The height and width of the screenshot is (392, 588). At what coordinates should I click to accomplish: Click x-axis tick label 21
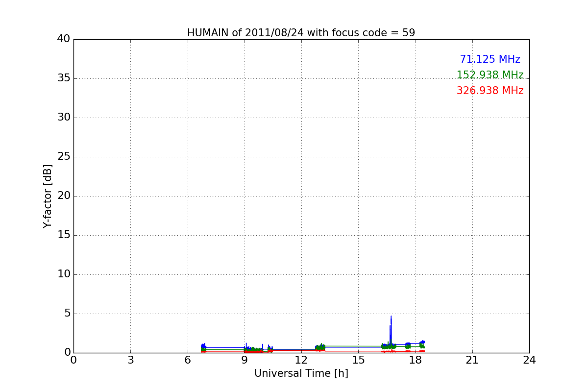point(472,360)
